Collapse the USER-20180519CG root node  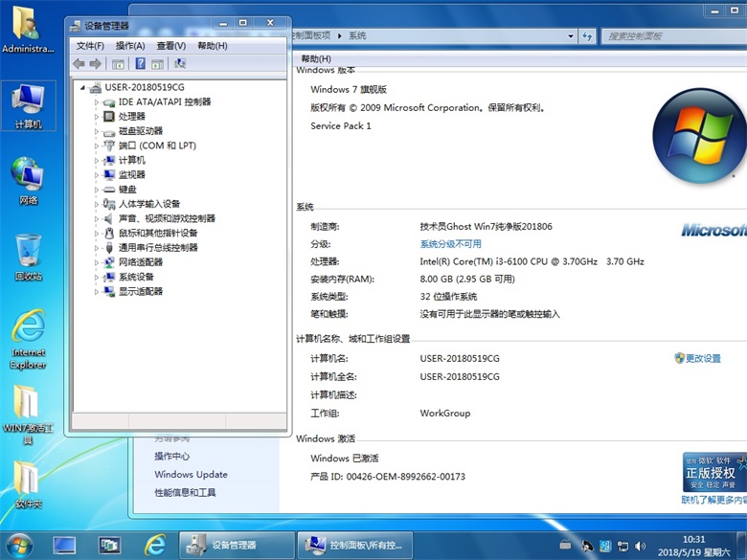tap(83, 87)
